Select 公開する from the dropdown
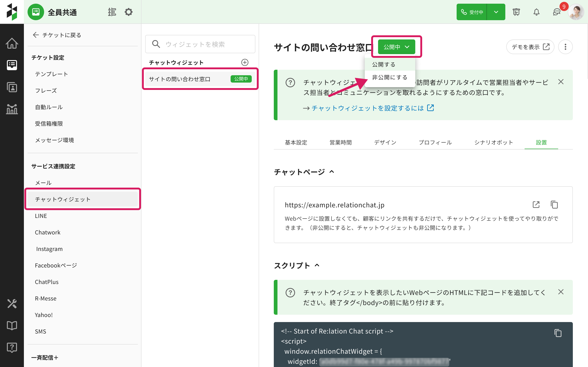The height and width of the screenshot is (367, 588). pos(384,64)
